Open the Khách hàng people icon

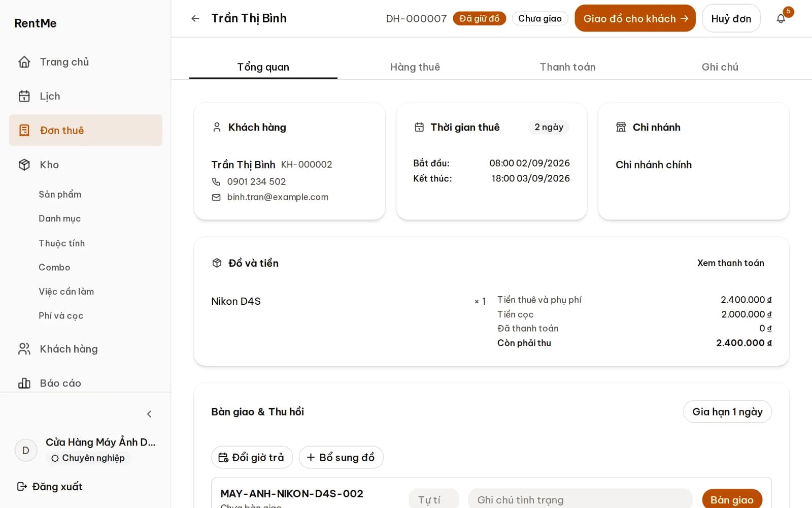coord(24,349)
